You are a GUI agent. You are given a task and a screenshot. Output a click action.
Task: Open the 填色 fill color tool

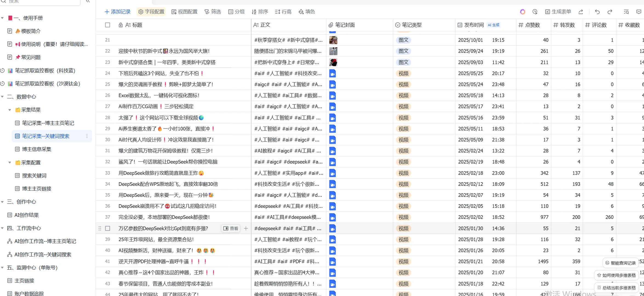307,12
